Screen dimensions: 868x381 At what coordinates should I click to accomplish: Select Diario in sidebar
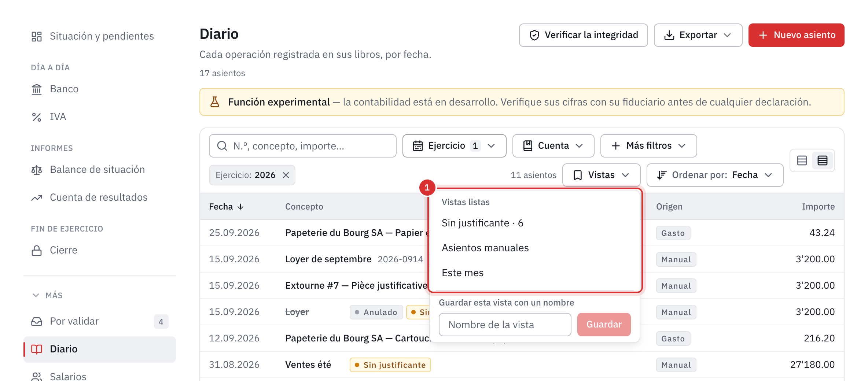(x=100, y=349)
